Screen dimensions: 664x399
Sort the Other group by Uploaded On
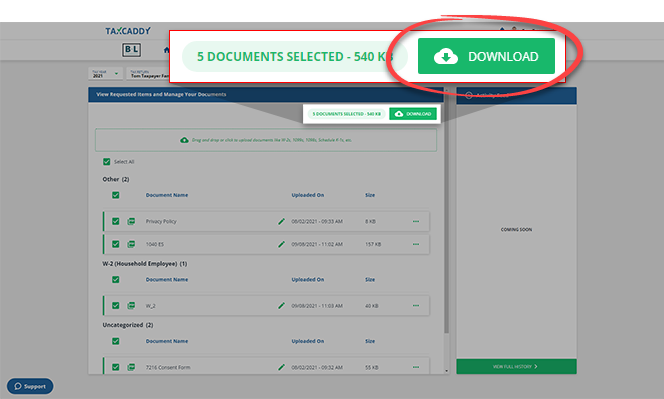coord(308,195)
